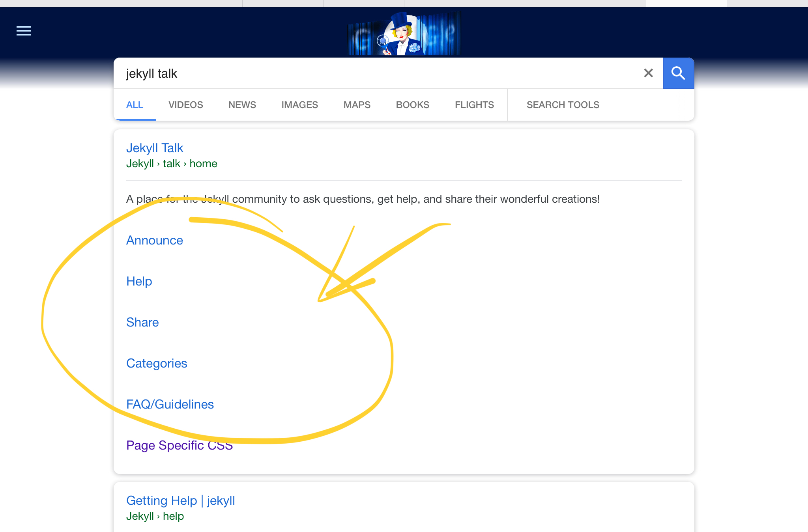Switch to the FLIGHTS tab
Image resolution: width=808 pixels, height=532 pixels.
pos(474,105)
